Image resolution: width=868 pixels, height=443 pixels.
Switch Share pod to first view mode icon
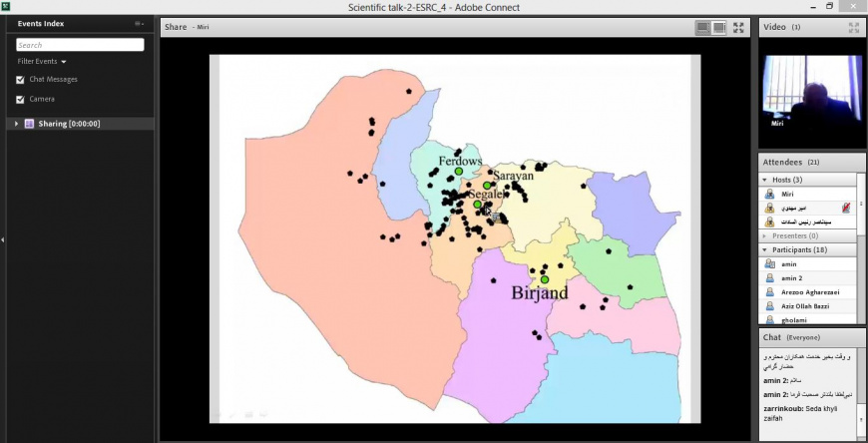[x=702, y=27]
